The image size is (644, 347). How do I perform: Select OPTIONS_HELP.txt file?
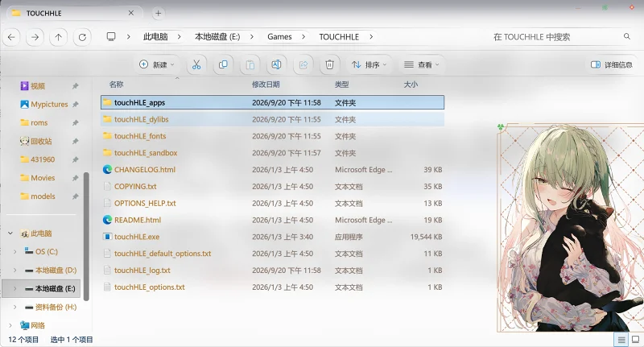coord(145,203)
